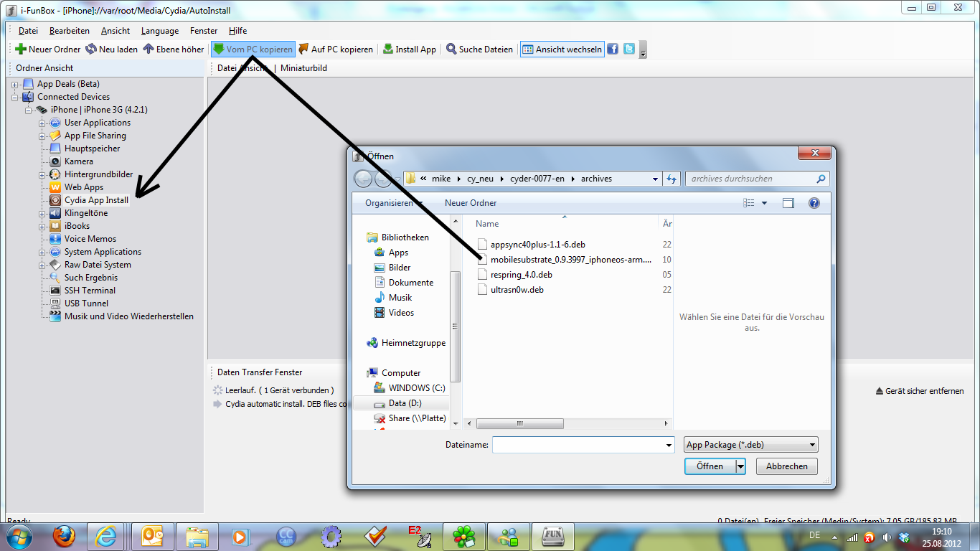Open SSH Terminal from the tree
980x551 pixels.
tap(90, 291)
